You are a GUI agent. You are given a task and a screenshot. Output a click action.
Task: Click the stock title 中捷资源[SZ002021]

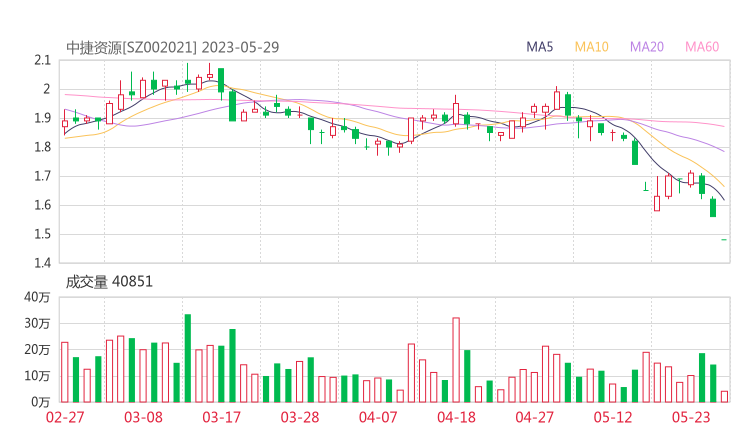click(131, 47)
